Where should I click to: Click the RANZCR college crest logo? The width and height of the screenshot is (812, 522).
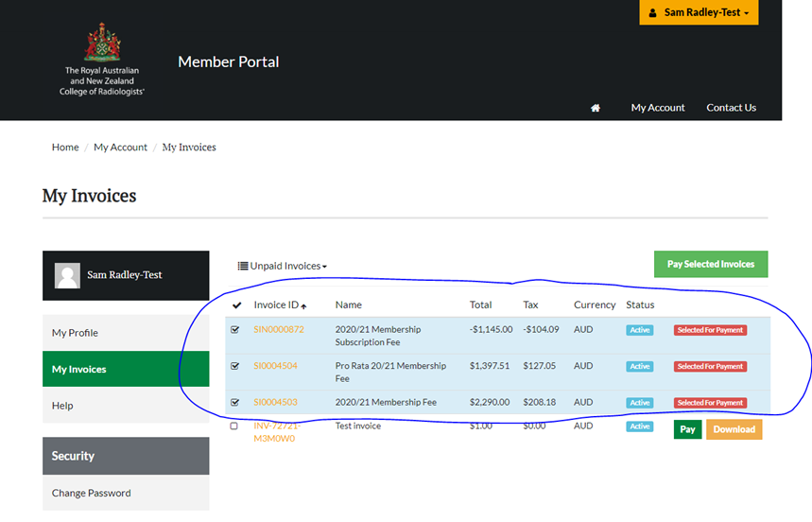pyautogui.click(x=102, y=43)
